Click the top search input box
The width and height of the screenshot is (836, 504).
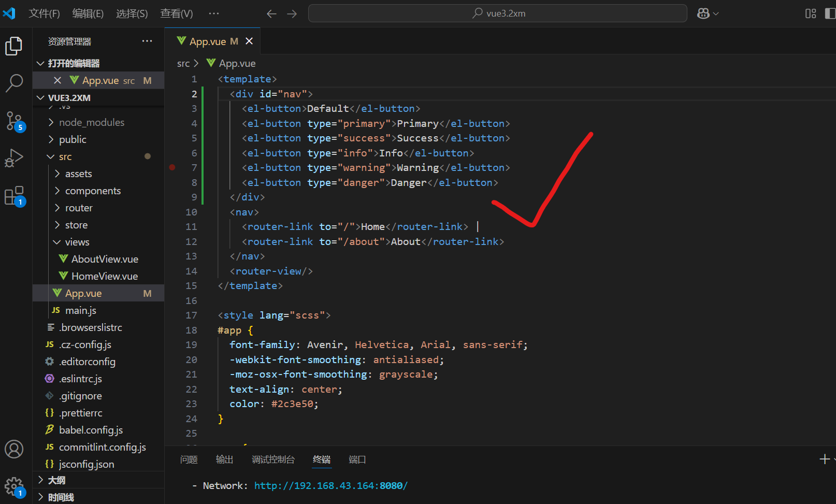click(497, 13)
